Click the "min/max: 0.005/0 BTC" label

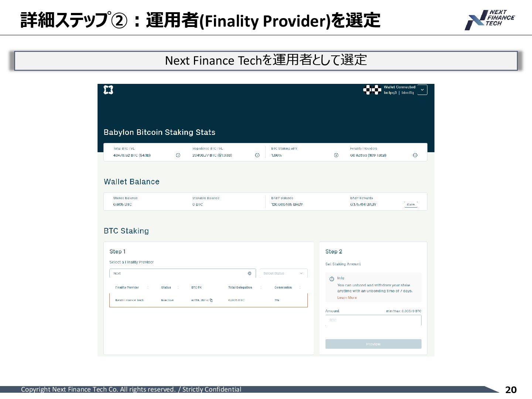404,311
